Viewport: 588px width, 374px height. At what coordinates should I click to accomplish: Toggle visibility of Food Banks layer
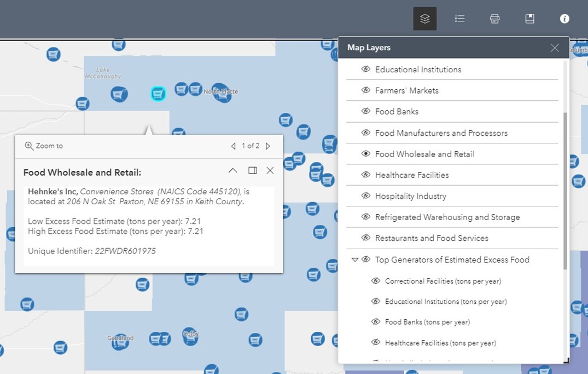[x=366, y=111]
